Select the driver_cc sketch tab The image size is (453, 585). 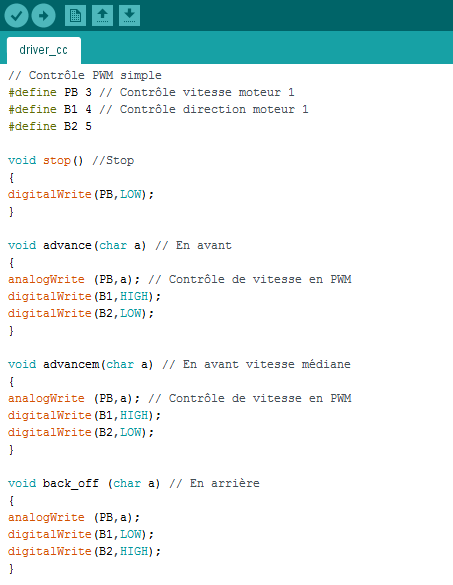[x=44, y=50]
